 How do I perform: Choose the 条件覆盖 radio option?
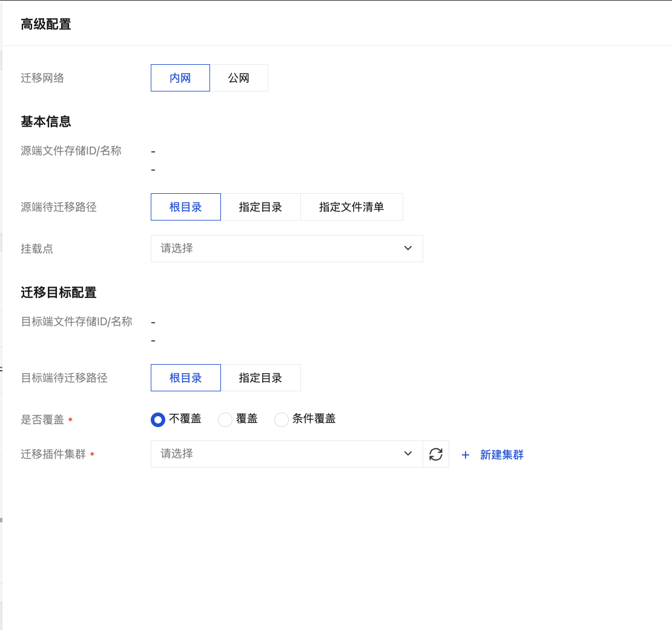tap(282, 419)
